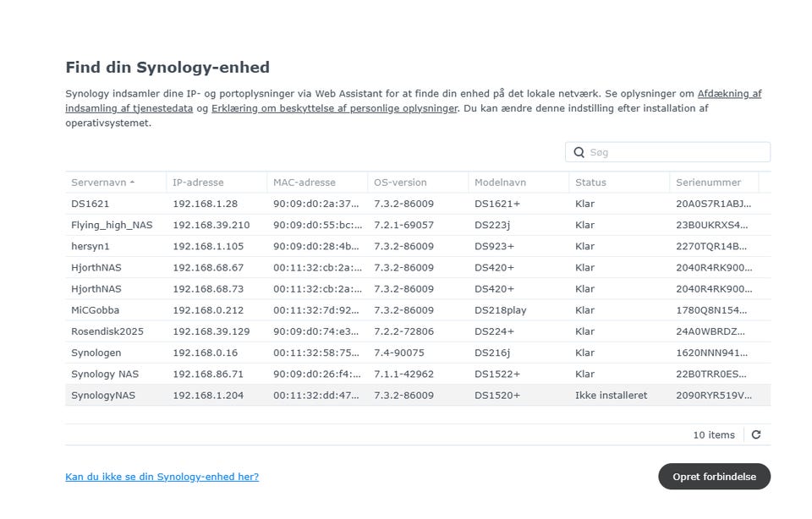This screenshot has width=812, height=519.
Task: Select the Flying_high_NAS row
Action: [418, 225]
